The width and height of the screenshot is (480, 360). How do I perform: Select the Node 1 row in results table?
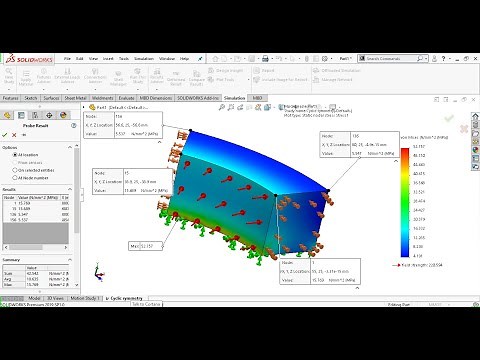coord(36,203)
